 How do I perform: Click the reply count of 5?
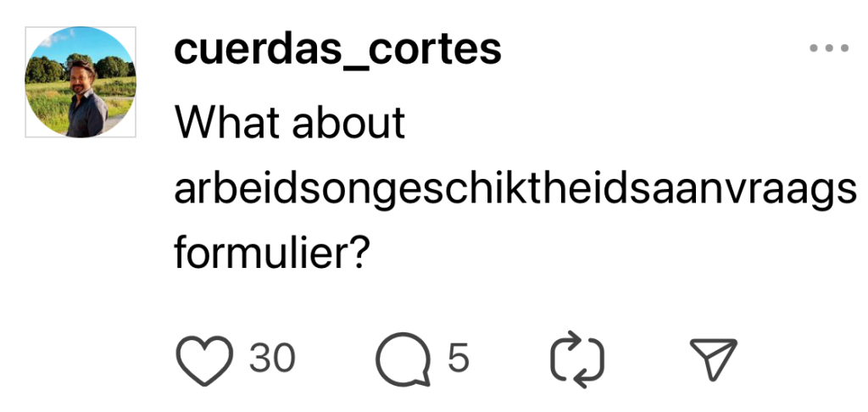458,359
